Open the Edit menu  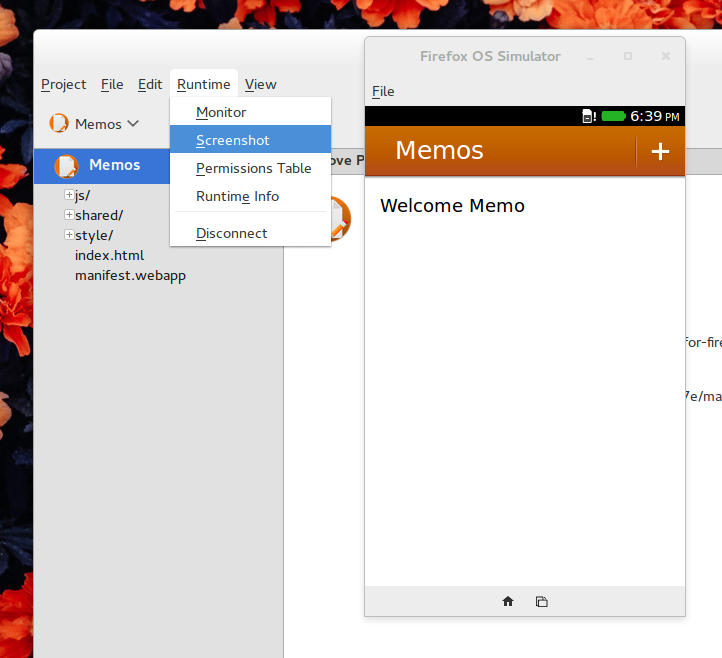(x=150, y=85)
